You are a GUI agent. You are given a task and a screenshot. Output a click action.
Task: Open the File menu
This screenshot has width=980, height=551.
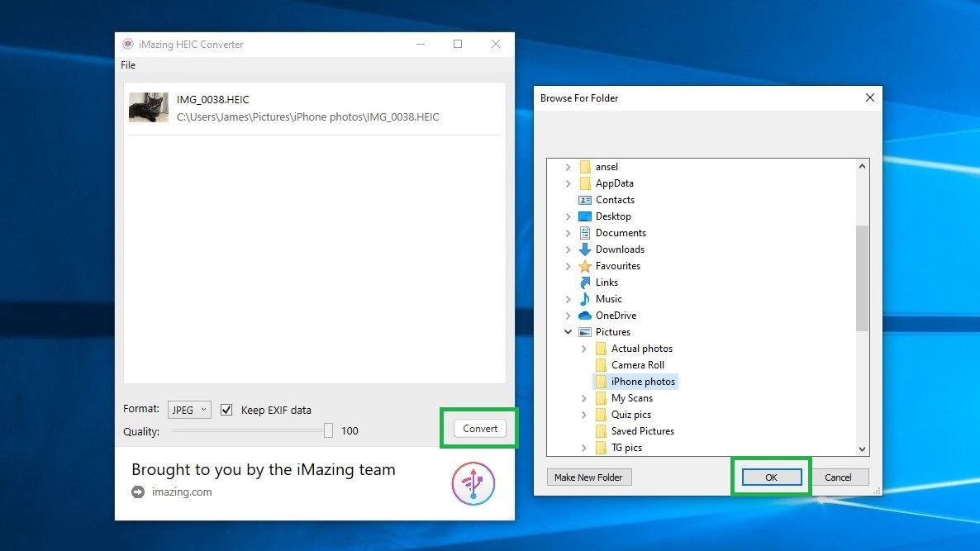(x=128, y=64)
